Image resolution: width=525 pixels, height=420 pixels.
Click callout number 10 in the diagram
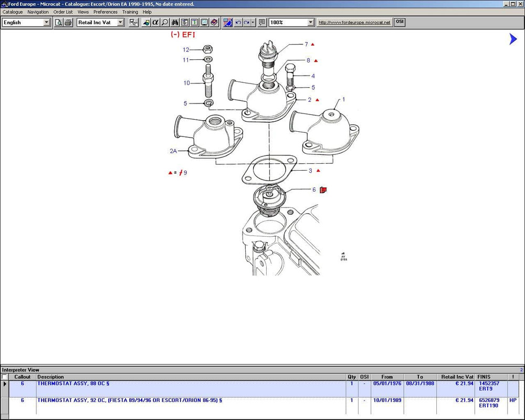pyautogui.click(x=186, y=83)
